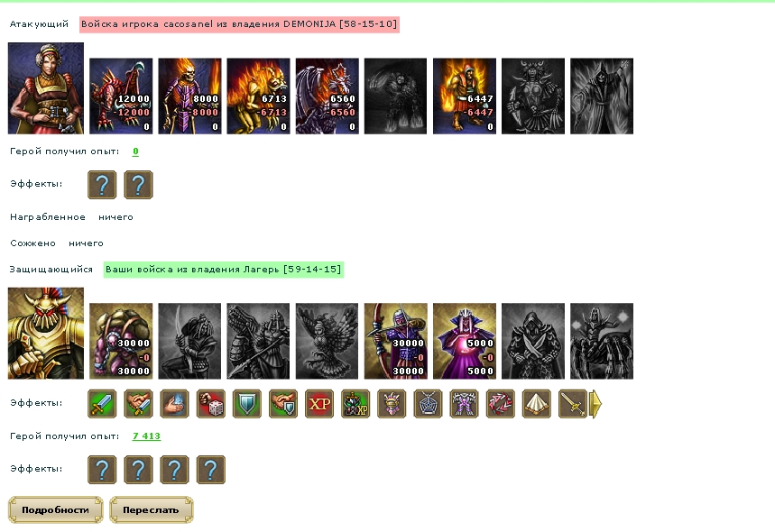Screen dimensions: 775x532
Task: Expand more effects with the gold arrow
Action: (596, 404)
